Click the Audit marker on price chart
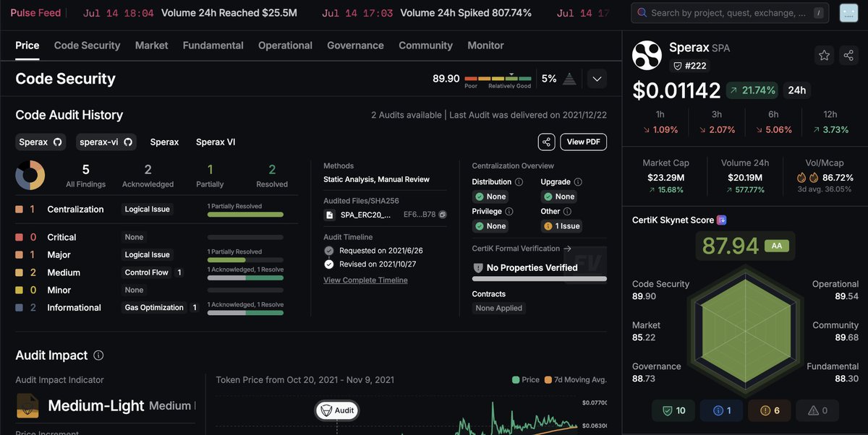Image resolution: width=868 pixels, height=435 pixels. click(x=337, y=410)
